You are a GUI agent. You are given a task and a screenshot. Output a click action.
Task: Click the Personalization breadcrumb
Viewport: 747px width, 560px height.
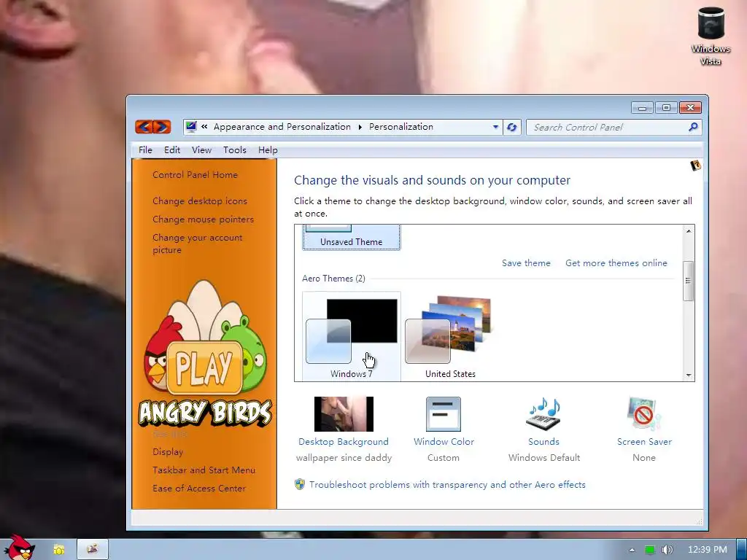tap(401, 127)
